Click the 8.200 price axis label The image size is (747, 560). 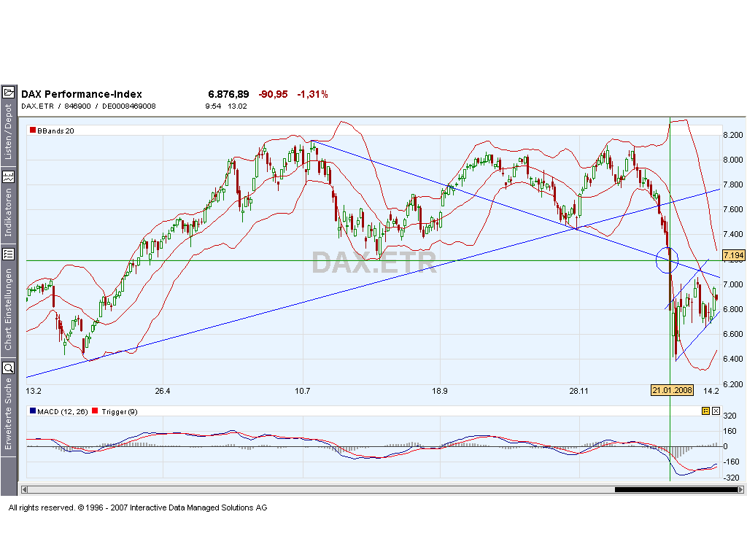pos(732,135)
